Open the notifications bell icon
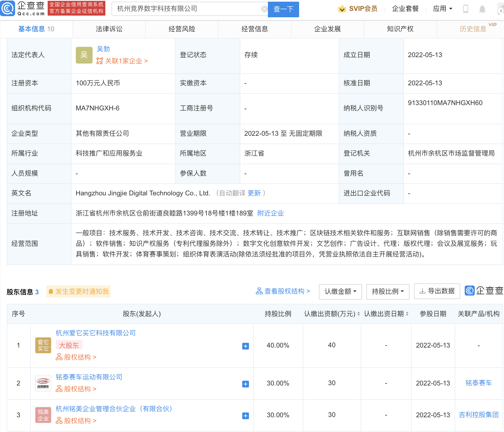Image resolution: width=504 pixels, height=432 pixels. [482, 9]
